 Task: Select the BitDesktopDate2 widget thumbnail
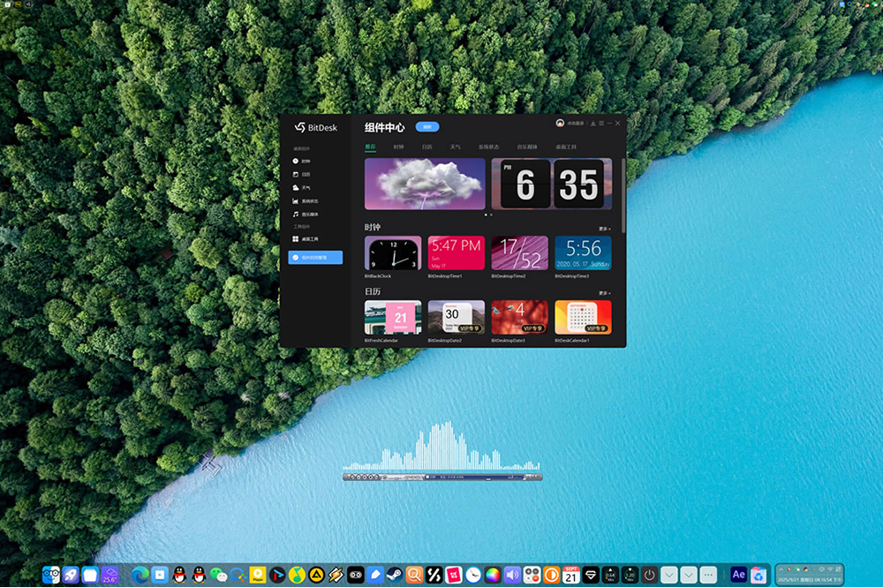pyautogui.click(x=457, y=317)
